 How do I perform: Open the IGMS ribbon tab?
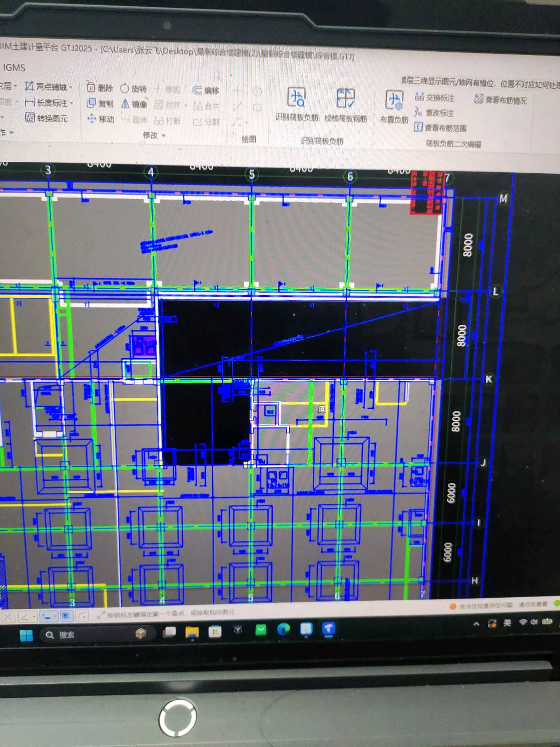pyautogui.click(x=14, y=67)
